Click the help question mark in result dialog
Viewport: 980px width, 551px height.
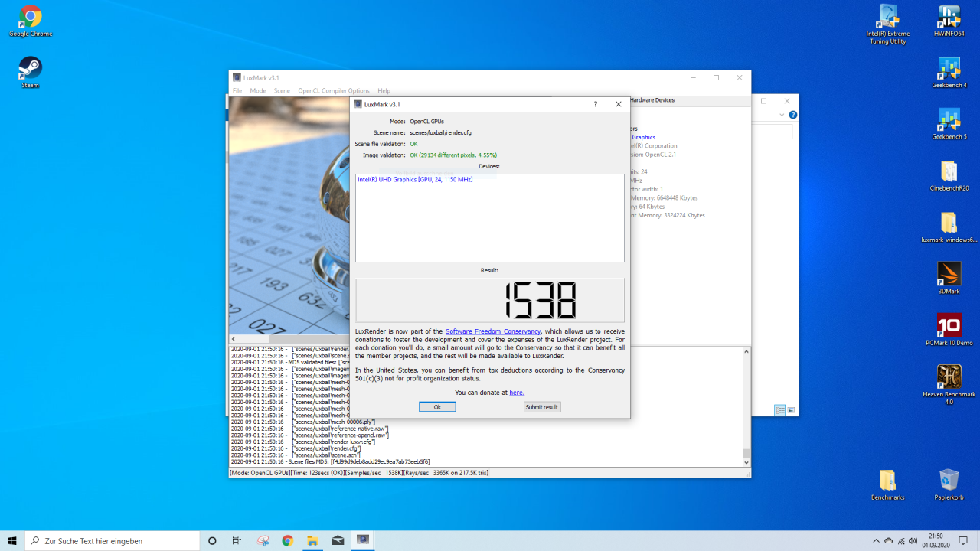596,104
